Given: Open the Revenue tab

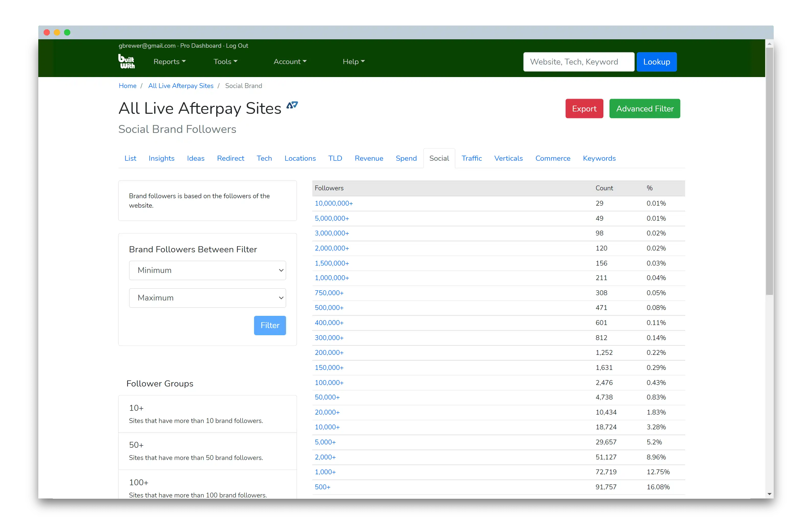Looking at the screenshot, I should pyautogui.click(x=369, y=158).
